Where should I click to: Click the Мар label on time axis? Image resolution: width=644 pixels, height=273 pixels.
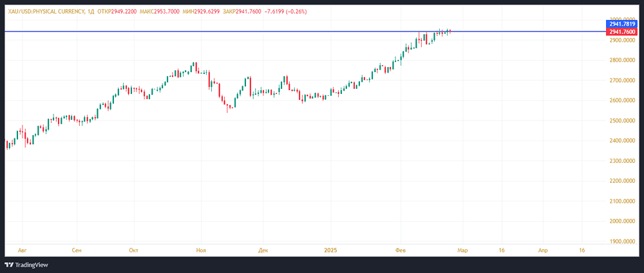(461, 249)
